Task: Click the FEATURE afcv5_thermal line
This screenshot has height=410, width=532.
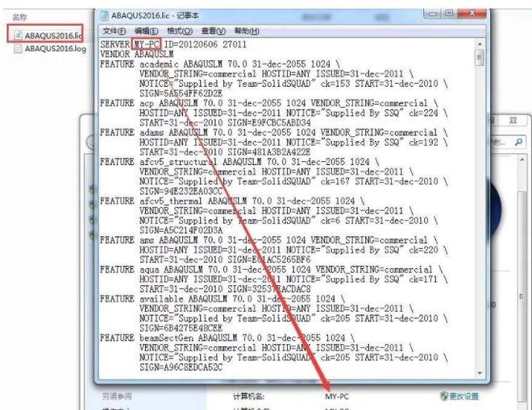Action: coord(232,201)
